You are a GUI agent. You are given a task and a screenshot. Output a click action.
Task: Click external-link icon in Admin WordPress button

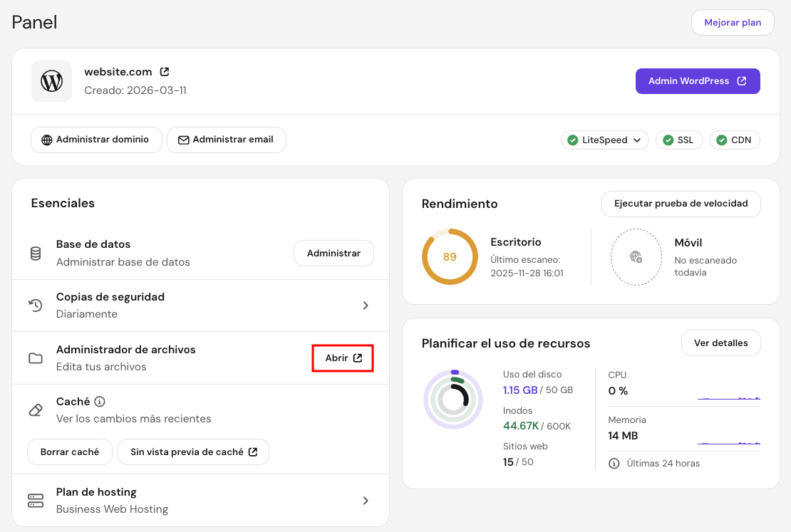742,80
